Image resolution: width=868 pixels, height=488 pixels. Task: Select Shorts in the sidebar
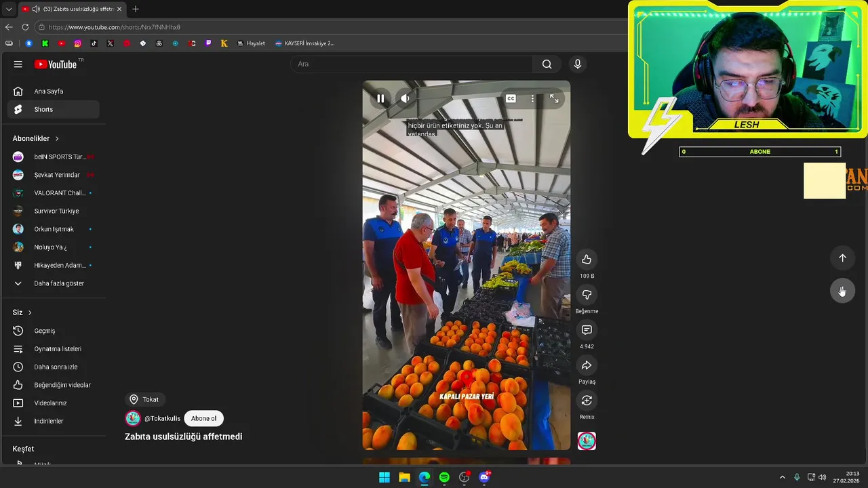tap(54, 109)
